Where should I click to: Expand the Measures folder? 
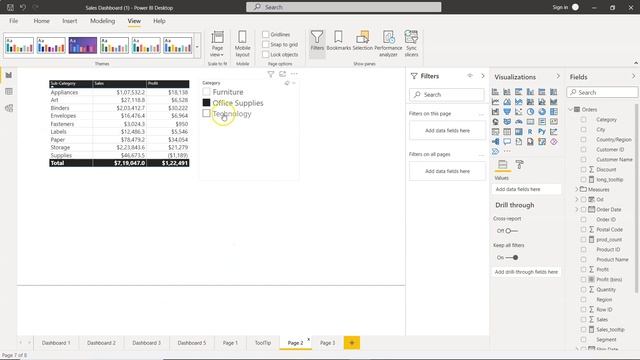coord(576,189)
